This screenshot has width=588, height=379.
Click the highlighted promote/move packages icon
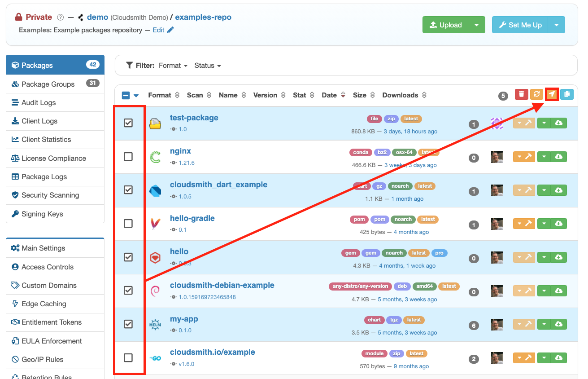point(552,94)
